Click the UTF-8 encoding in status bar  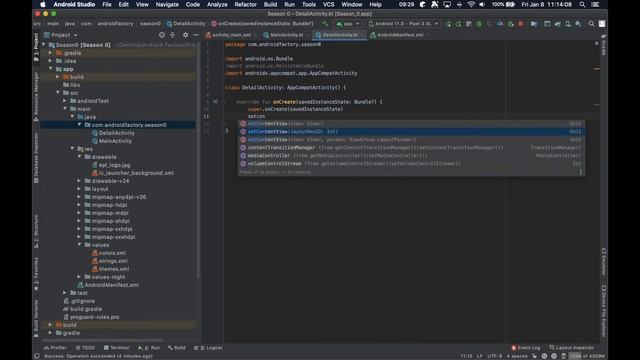(494, 356)
